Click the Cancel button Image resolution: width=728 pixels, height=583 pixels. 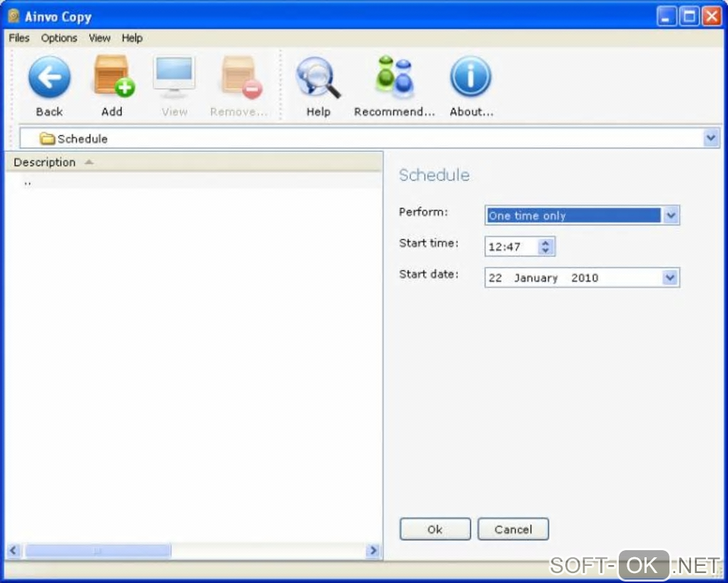pyautogui.click(x=513, y=529)
